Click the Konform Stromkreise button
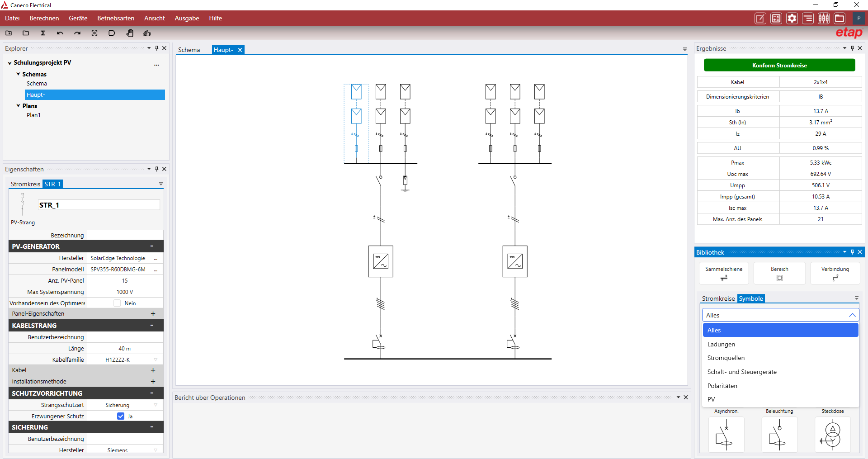Image resolution: width=868 pixels, height=459 pixels. [779, 65]
